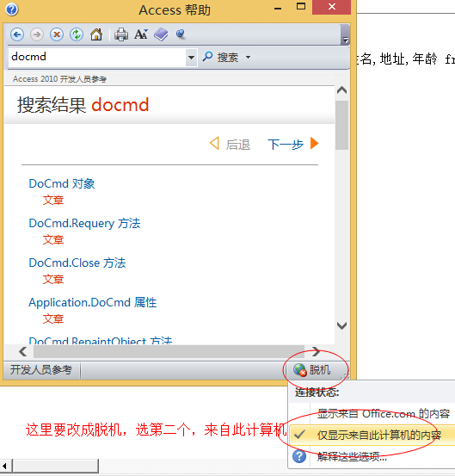
Task: Click the vertical scrollbar up arrow
Action: [x=341, y=90]
